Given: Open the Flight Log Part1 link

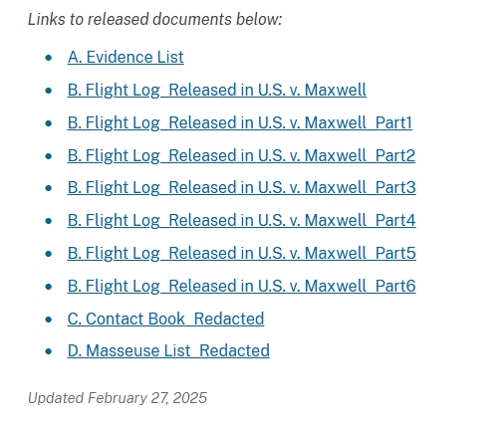Looking at the screenshot, I should [240, 122].
